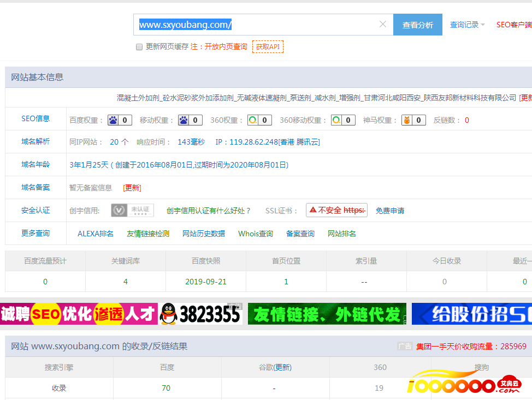The height and width of the screenshot is (400, 532).
Task: Click the 索引量 column header
Action: (x=366, y=261)
